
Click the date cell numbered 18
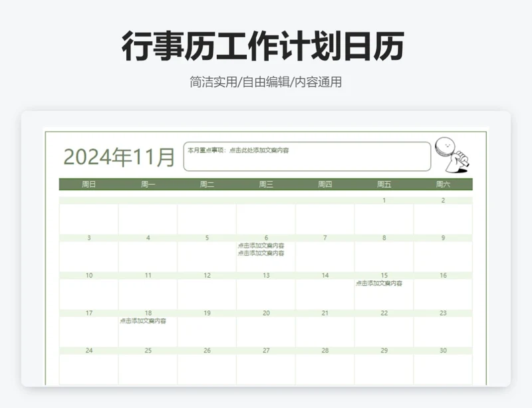click(148, 313)
